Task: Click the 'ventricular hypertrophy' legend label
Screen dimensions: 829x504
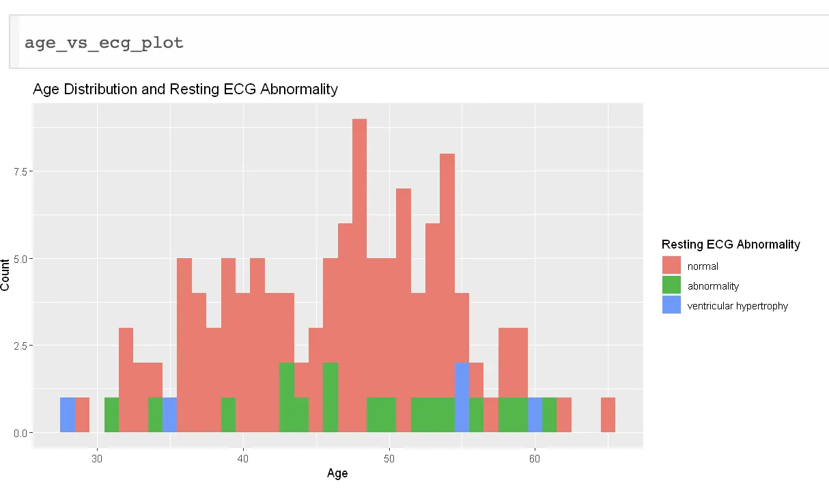Action: coord(737,306)
